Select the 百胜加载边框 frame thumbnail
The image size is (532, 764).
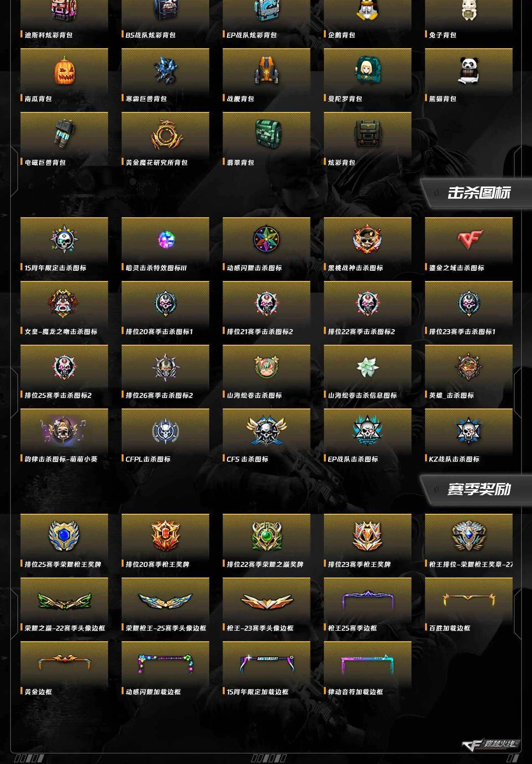(469, 600)
